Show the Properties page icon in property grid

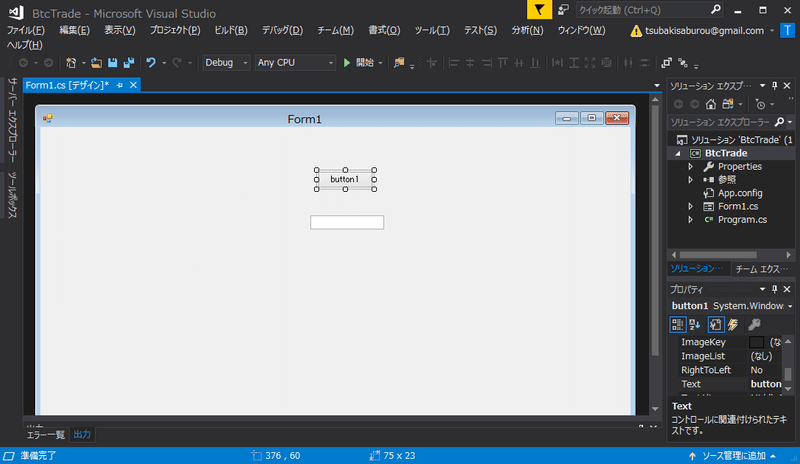click(716, 325)
